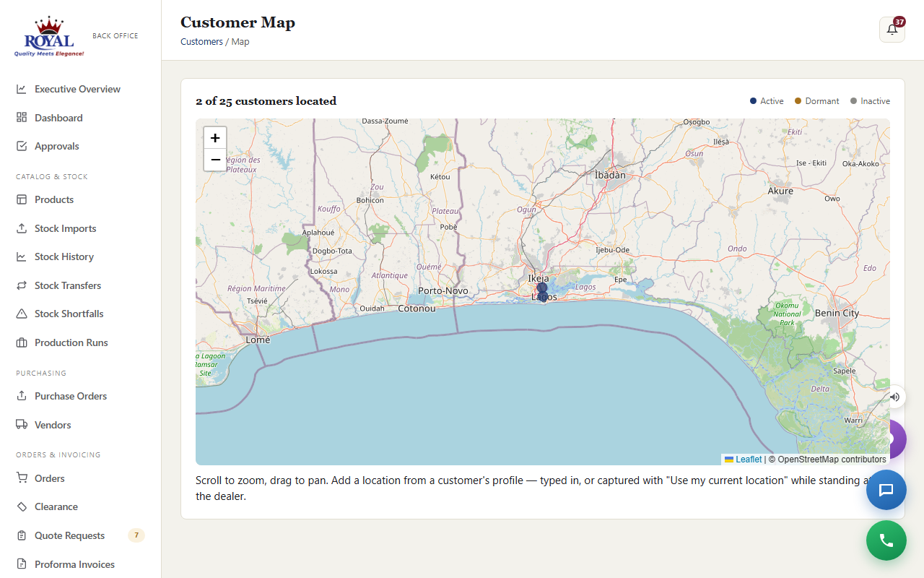Image resolution: width=924 pixels, height=578 pixels.
Task: Click the Dashboard grid icon
Action: [22, 118]
